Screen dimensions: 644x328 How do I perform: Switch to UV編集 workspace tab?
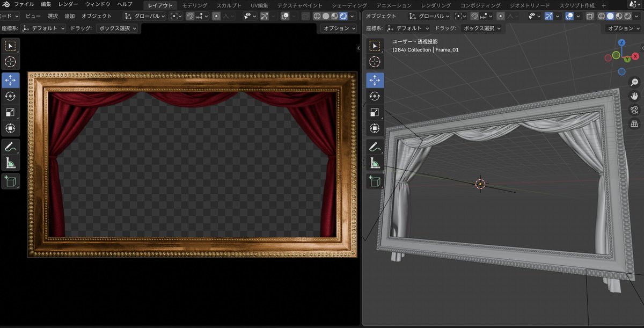coord(259,5)
